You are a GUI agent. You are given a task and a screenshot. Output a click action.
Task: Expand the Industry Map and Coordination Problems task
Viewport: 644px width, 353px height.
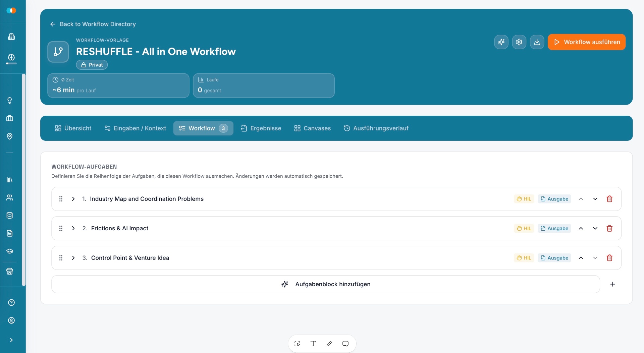pos(73,199)
